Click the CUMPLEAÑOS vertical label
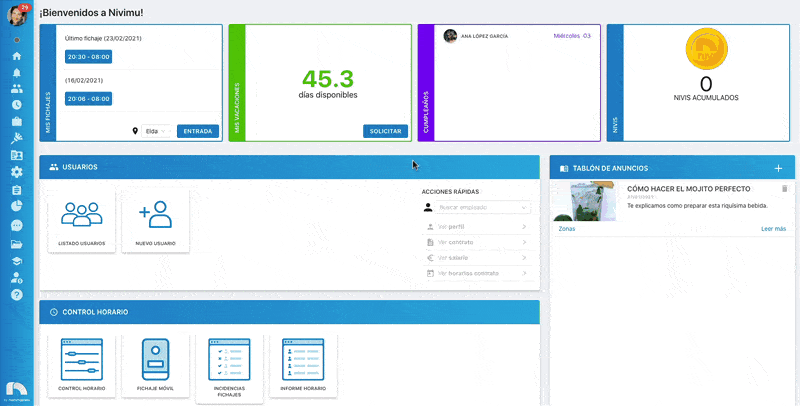The width and height of the screenshot is (800, 406). click(x=426, y=113)
